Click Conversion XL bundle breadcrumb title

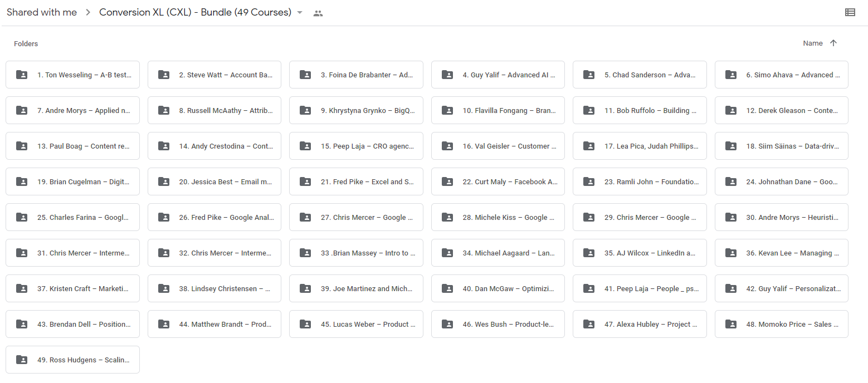tap(195, 12)
